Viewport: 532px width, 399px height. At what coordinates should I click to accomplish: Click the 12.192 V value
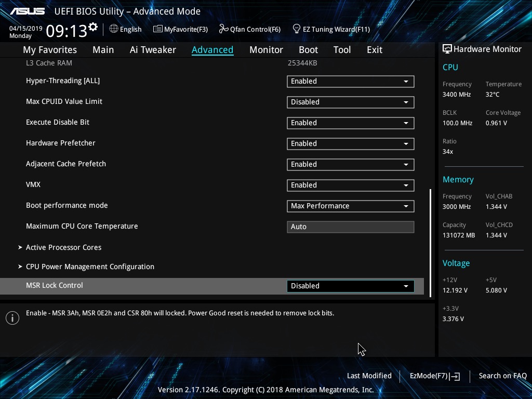[x=455, y=290]
